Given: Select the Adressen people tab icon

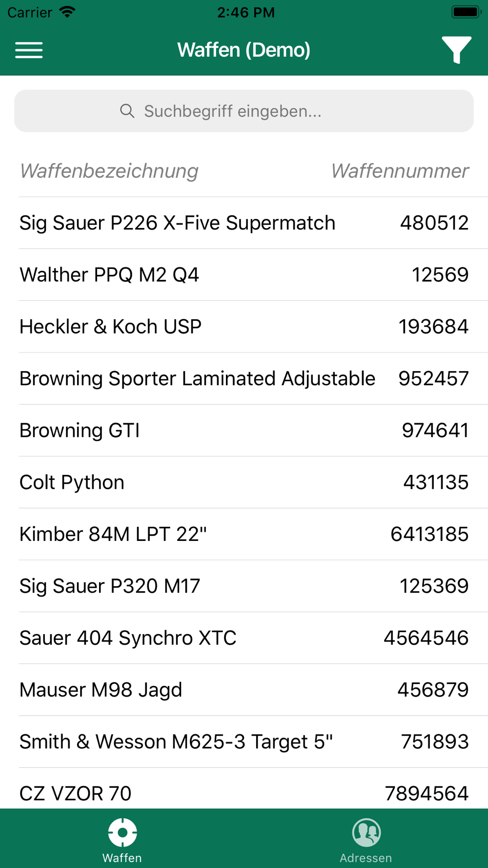Looking at the screenshot, I should click(366, 832).
